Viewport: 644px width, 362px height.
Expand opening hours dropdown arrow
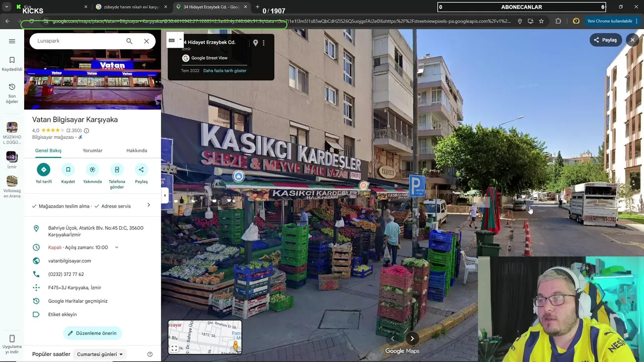point(116,247)
